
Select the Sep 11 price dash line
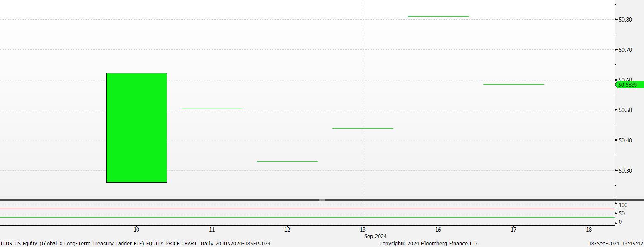(x=212, y=108)
